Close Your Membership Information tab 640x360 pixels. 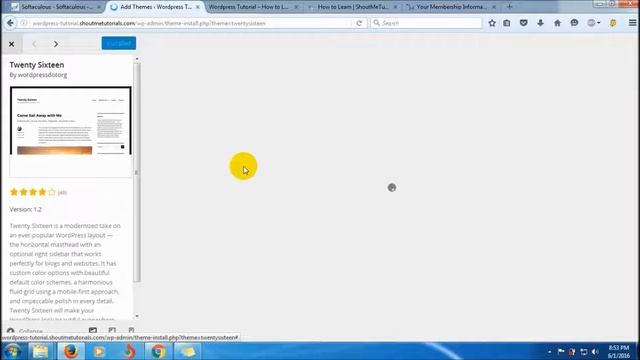coord(494,7)
